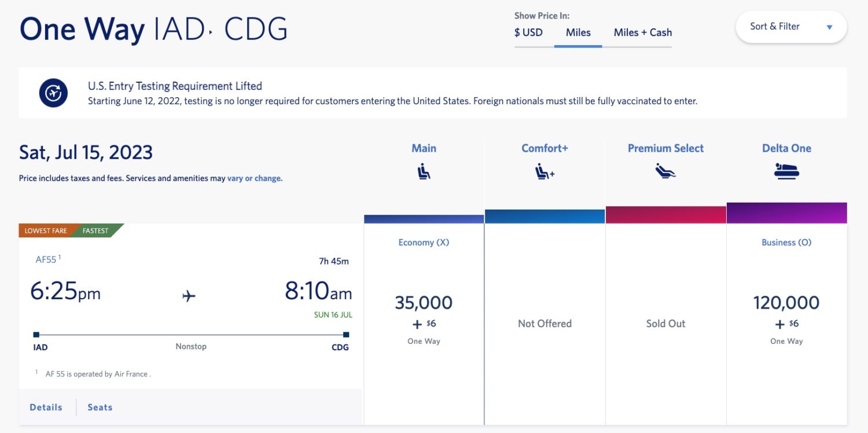
Task: Click the Premium Select recliner icon
Action: [665, 171]
